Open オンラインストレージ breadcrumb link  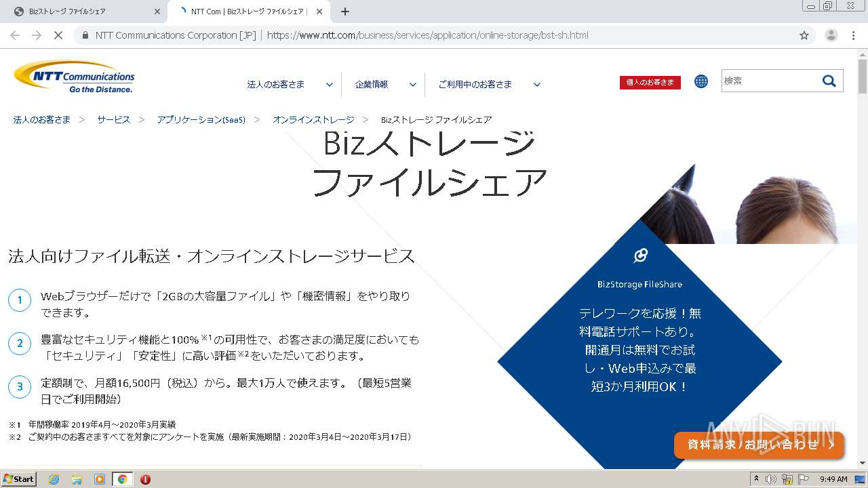point(313,119)
